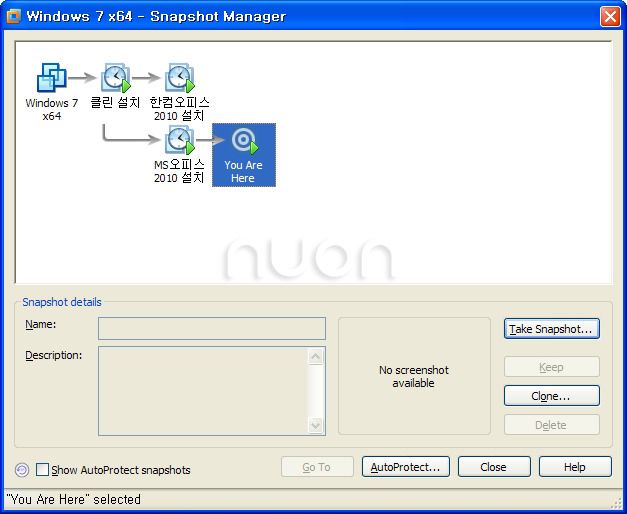Click the Close button at bottom
This screenshot has height=514, width=627.
coord(494,467)
